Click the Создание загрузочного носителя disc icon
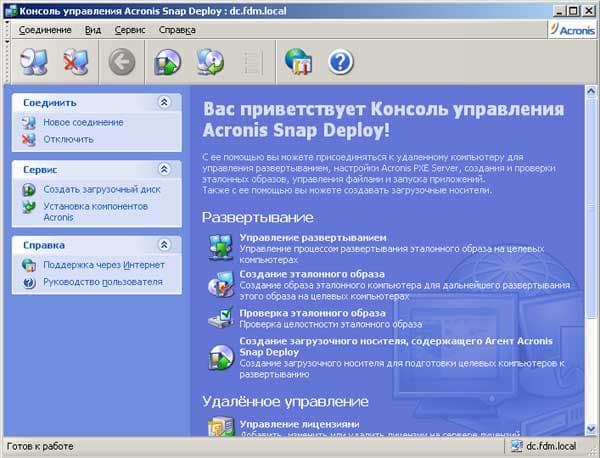600x458 pixels. [x=221, y=357]
